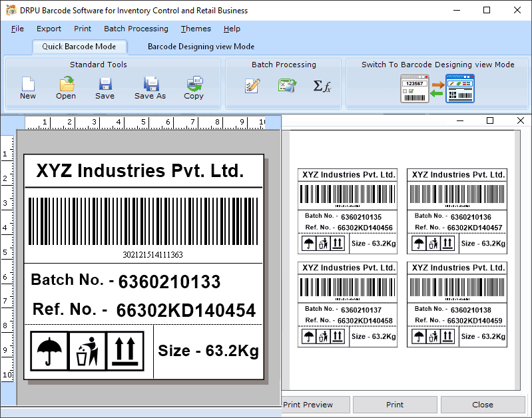Select the upward arrows symbol on main label

pyautogui.click(x=125, y=351)
